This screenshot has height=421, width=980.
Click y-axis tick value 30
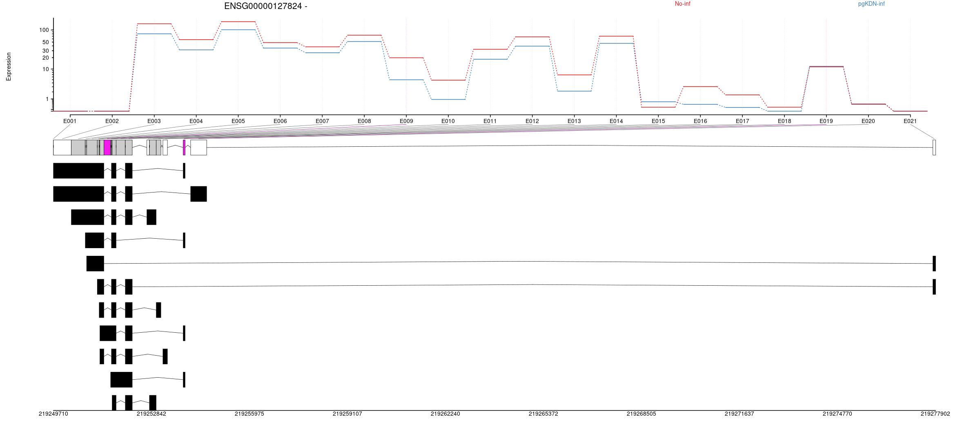[x=46, y=51]
